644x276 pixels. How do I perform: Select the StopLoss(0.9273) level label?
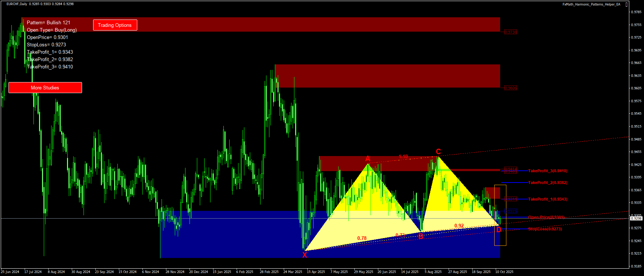click(545, 229)
